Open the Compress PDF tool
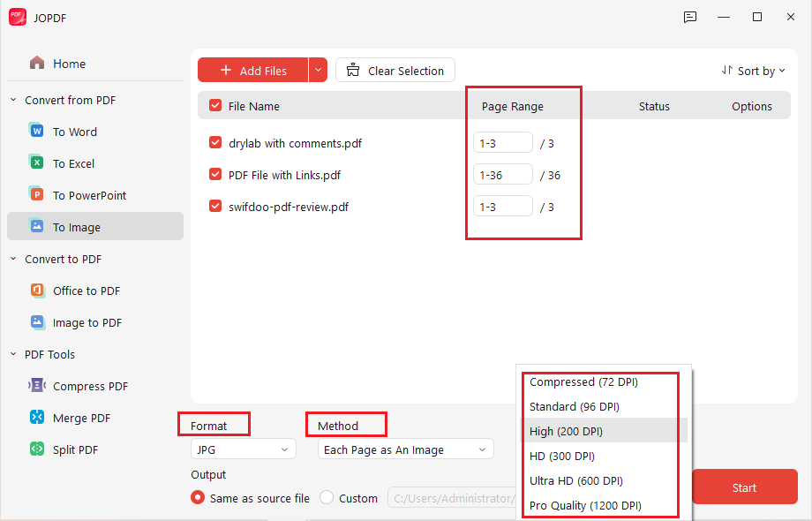Image resolution: width=812 pixels, height=521 pixels. tap(95, 386)
